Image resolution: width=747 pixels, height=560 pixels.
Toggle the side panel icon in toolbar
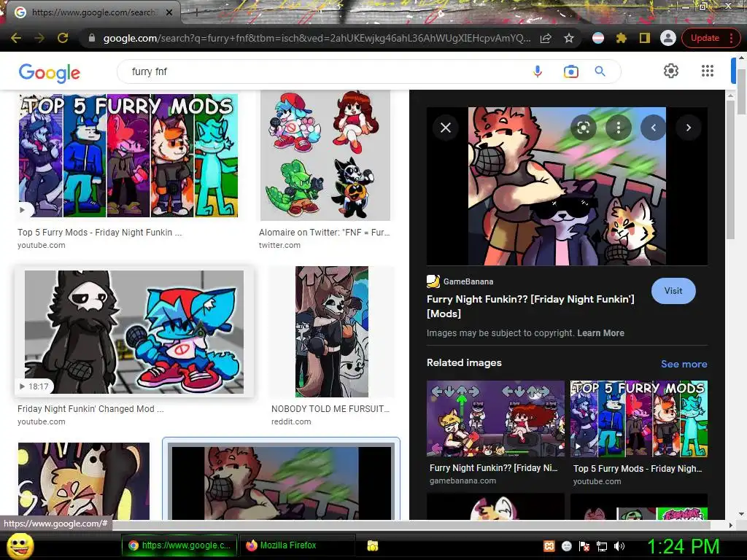[645, 38]
